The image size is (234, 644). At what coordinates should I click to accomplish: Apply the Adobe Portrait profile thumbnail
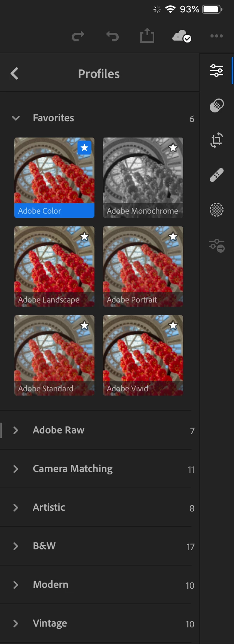(x=143, y=267)
